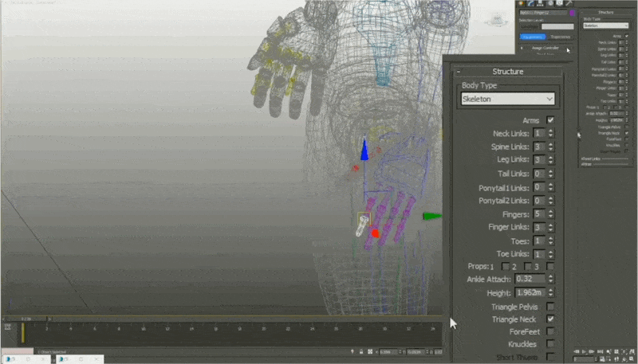The image size is (638, 364).
Task: Click the Fingers count input field
Action: [x=539, y=214]
